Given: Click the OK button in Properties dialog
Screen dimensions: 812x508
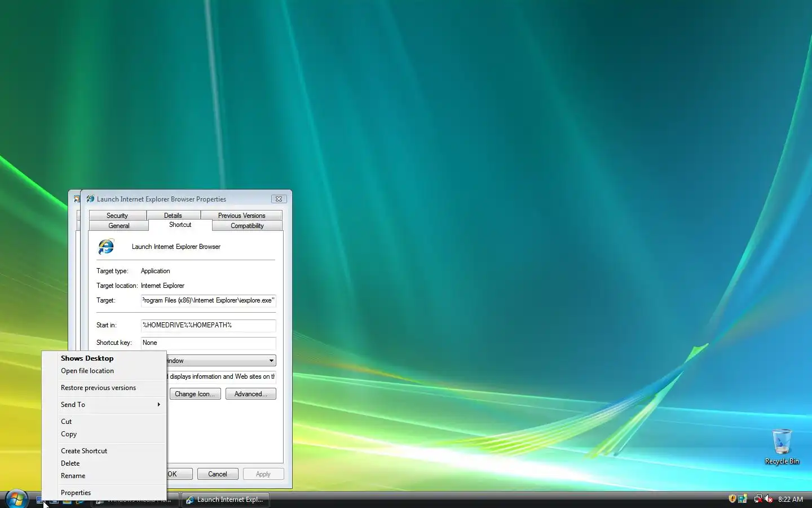Looking at the screenshot, I should point(179,474).
